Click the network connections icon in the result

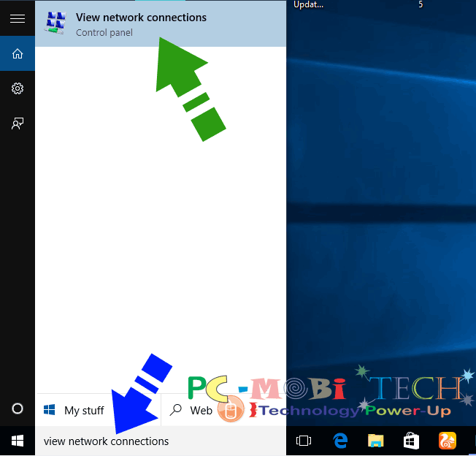point(55,23)
